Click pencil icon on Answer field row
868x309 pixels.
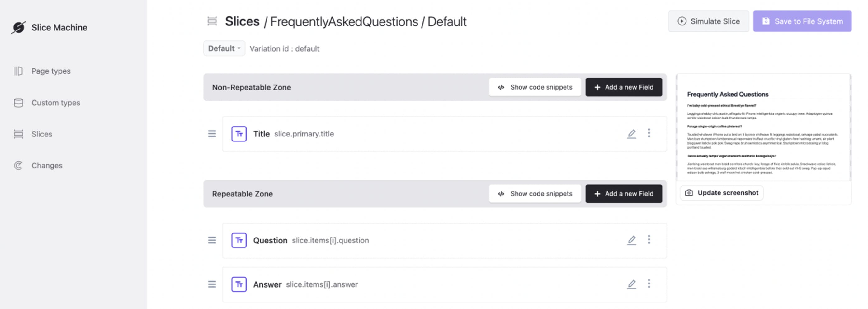point(631,284)
